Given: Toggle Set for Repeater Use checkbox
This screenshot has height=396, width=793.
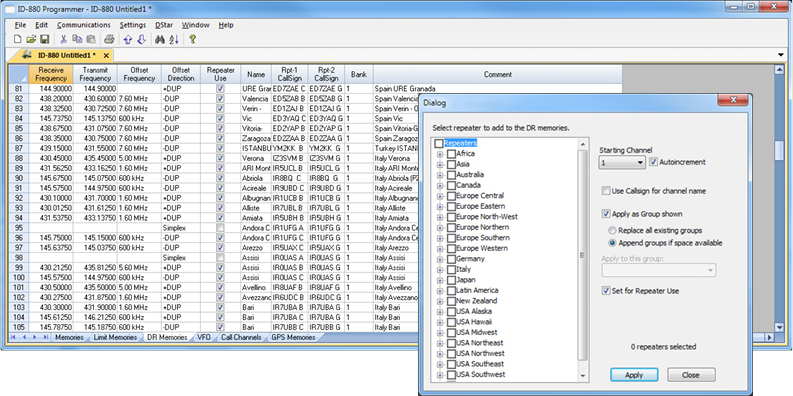Looking at the screenshot, I should tap(606, 291).
